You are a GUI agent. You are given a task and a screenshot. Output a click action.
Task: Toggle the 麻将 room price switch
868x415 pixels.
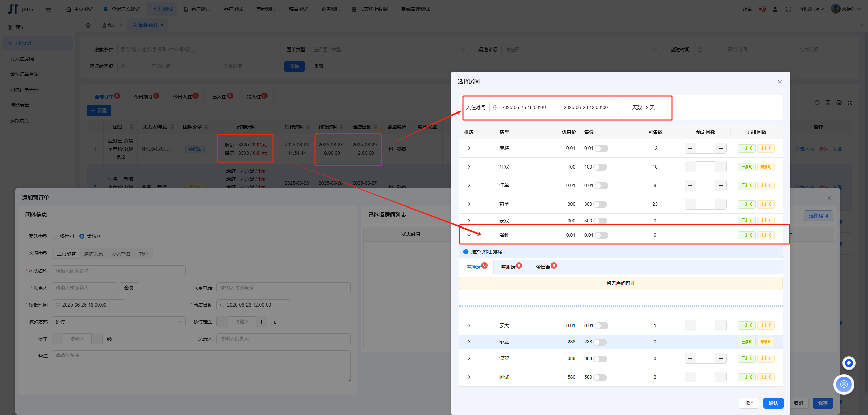[601, 149]
